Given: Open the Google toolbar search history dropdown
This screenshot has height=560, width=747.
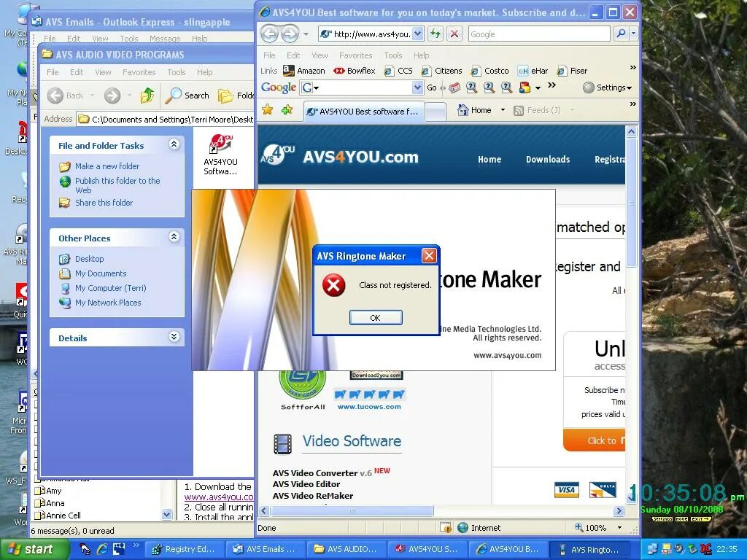Looking at the screenshot, I should (417, 87).
